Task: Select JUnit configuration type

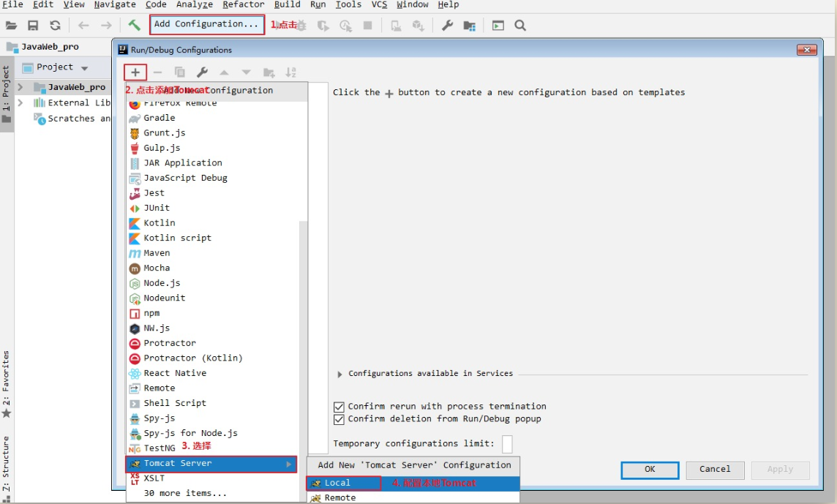Action: click(x=217, y=208)
